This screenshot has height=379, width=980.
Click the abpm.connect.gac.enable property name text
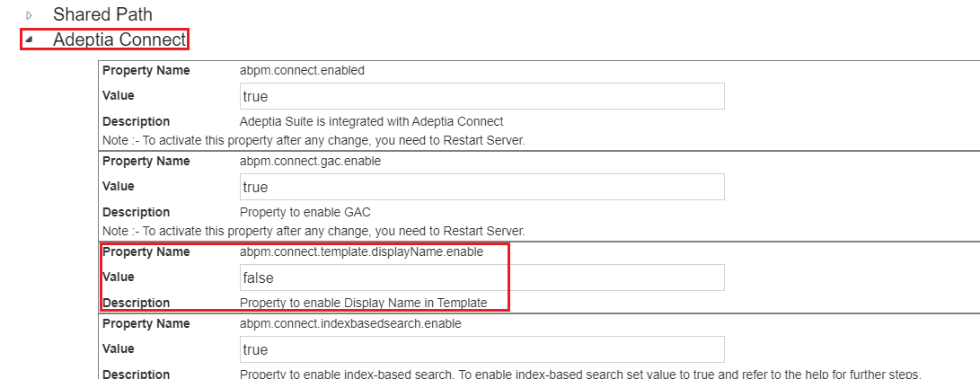click(x=311, y=162)
